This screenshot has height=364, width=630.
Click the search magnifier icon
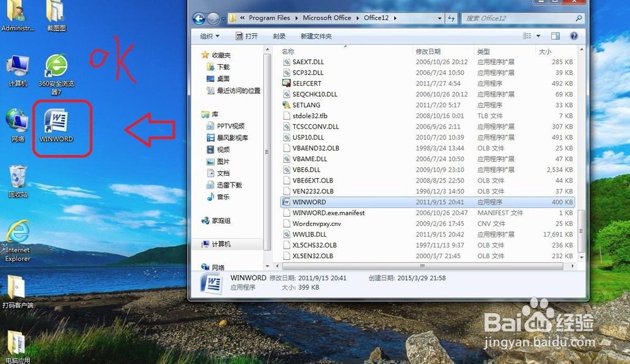[578, 18]
